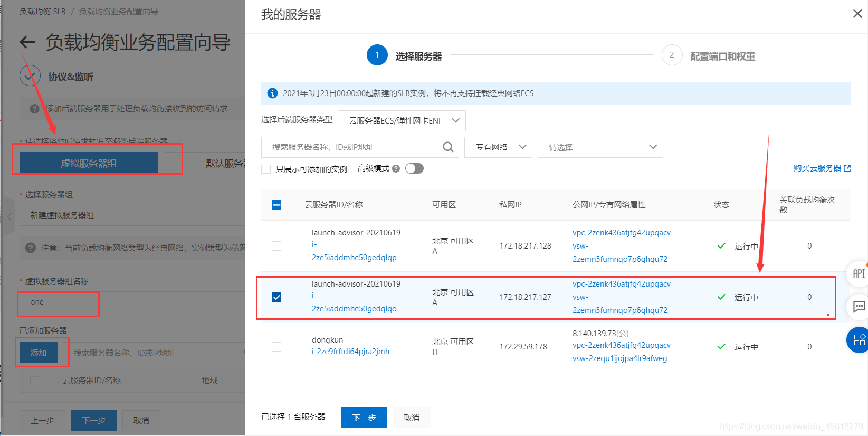Open instance link i-2ze9frftdi64pjra2jmh
The image size is (868, 436).
(x=350, y=352)
